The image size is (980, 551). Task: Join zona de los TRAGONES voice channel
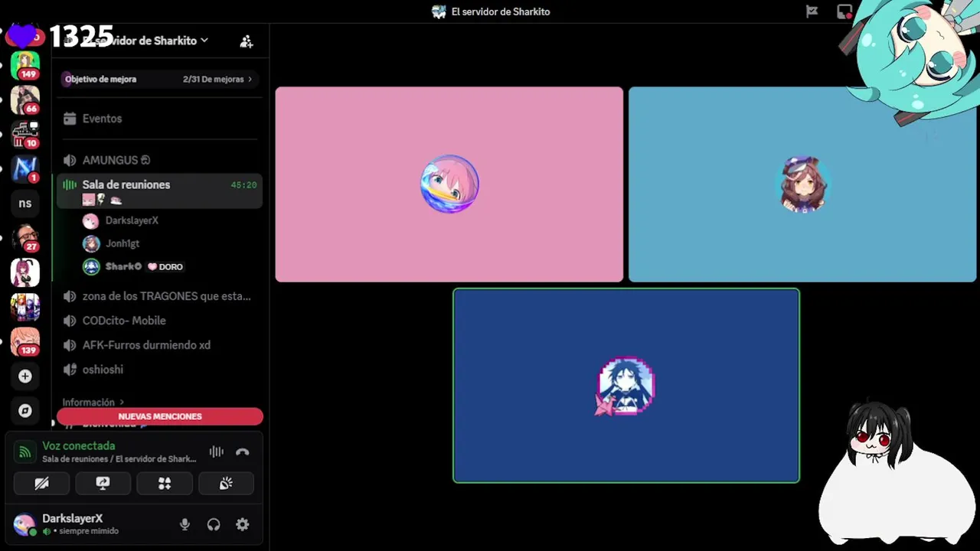click(159, 296)
